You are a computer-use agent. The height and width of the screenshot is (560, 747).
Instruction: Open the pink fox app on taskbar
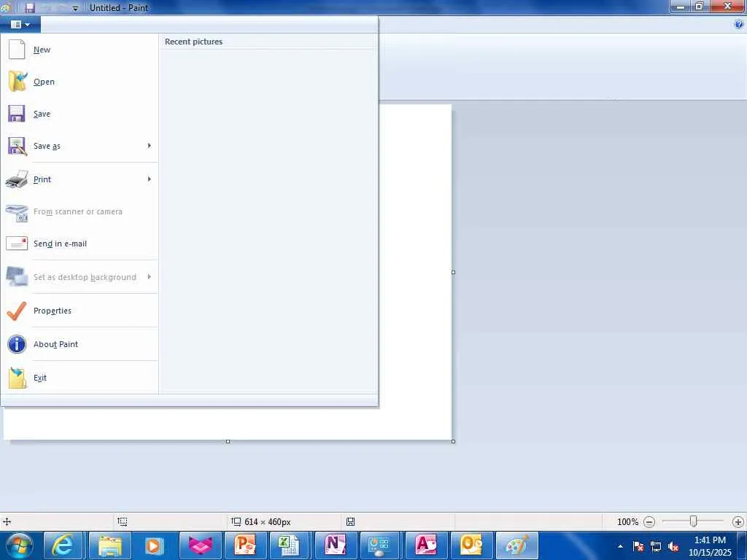(200, 545)
